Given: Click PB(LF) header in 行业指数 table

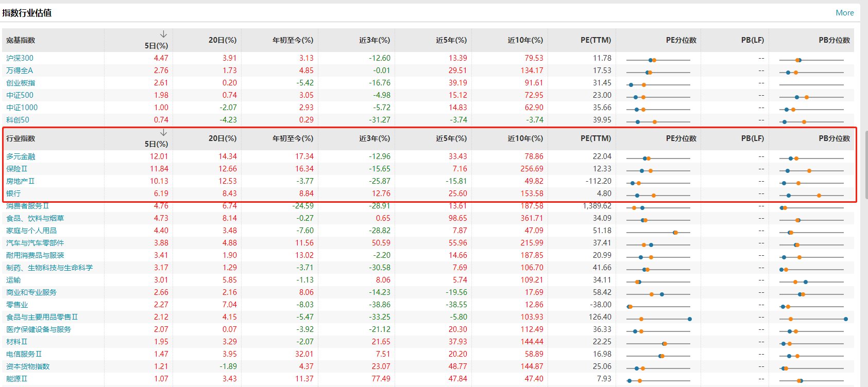Looking at the screenshot, I should (753, 138).
